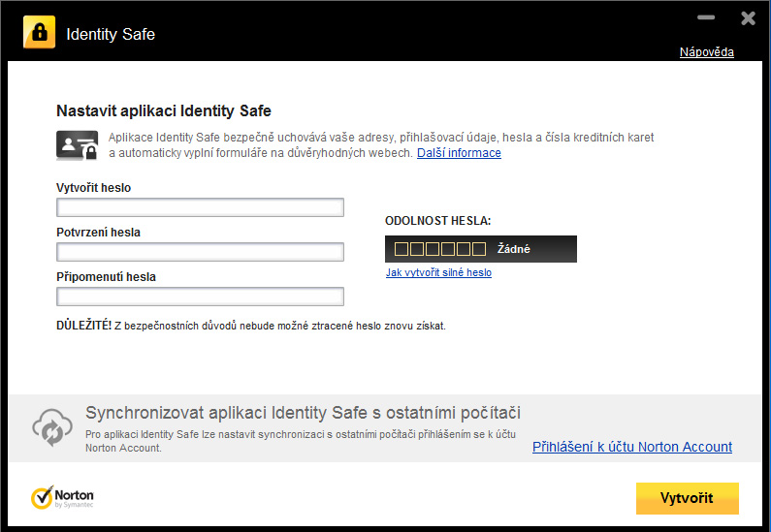This screenshot has height=532, width=771.
Task: Focus the Vytvořit heslo password field
Action: pos(201,207)
